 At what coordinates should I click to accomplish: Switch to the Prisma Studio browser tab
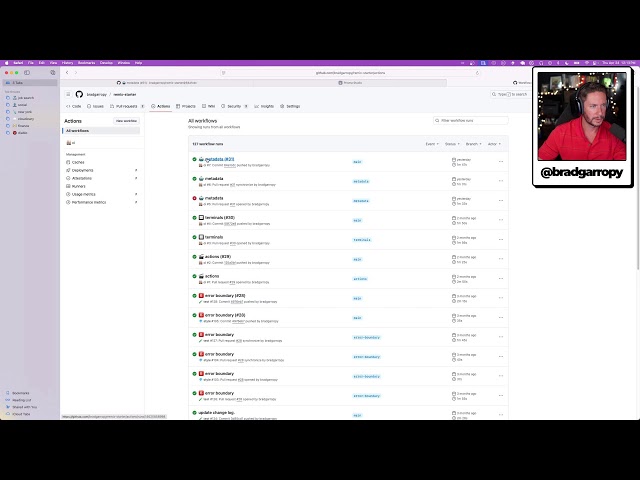(350, 83)
